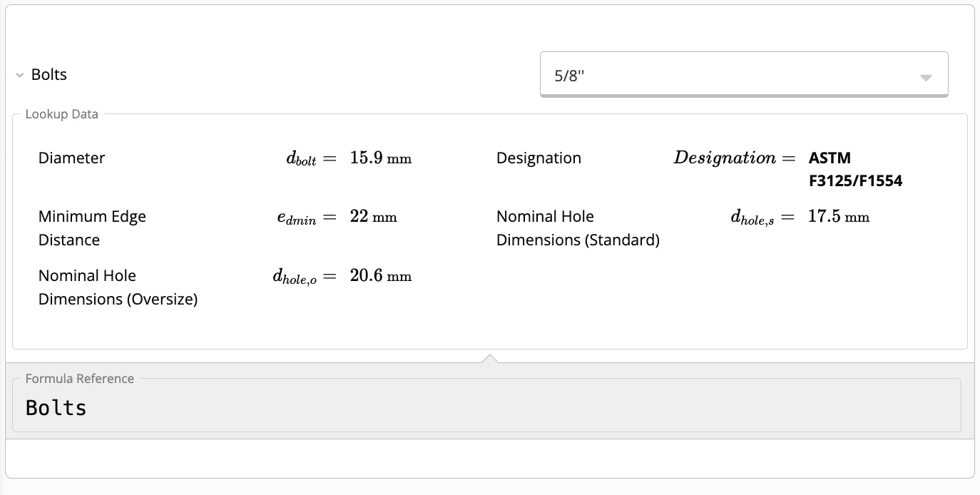This screenshot has height=495, width=980.
Task: Click the Bolts section label
Action: [x=49, y=75]
